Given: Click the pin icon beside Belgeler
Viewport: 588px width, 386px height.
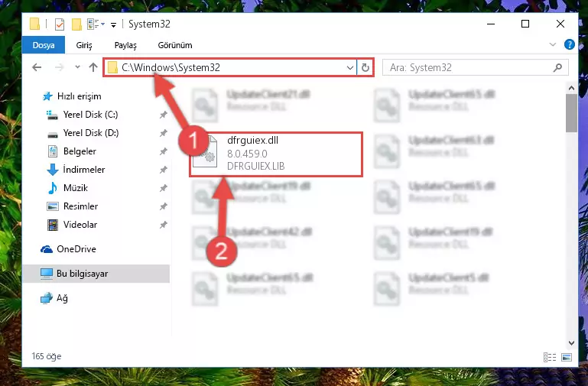Looking at the screenshot, I should click(163, 151).
